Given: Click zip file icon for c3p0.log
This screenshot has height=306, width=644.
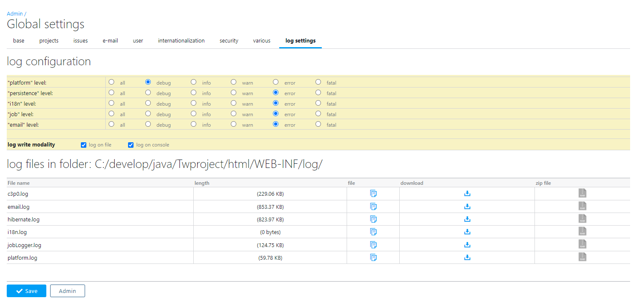Looking at the screenshot, I should pos(582,193).
